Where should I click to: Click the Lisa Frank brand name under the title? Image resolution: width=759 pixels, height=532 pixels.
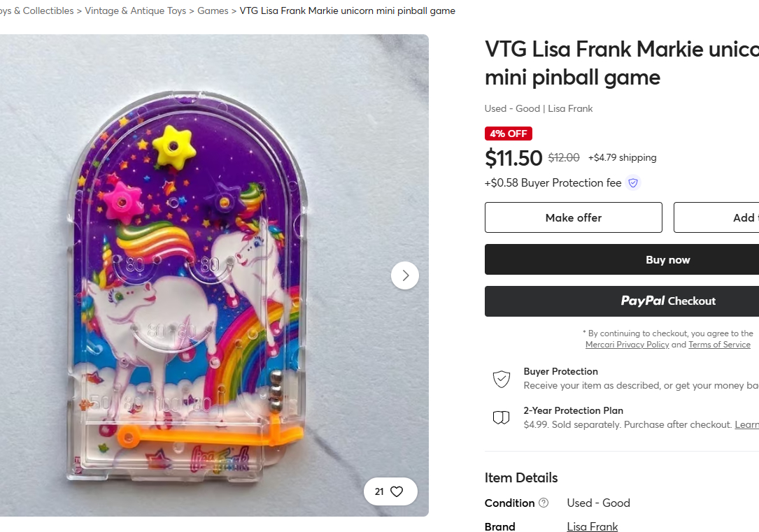click(x=570, y=108)
